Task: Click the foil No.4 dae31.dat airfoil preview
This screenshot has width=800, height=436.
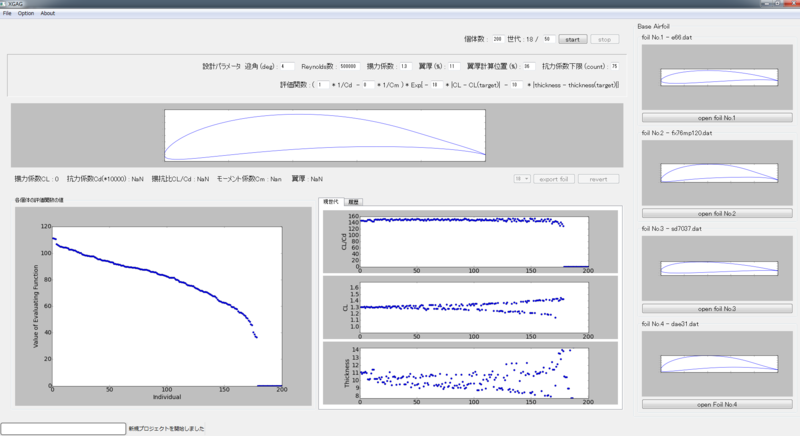Action: tap(717, 364)
